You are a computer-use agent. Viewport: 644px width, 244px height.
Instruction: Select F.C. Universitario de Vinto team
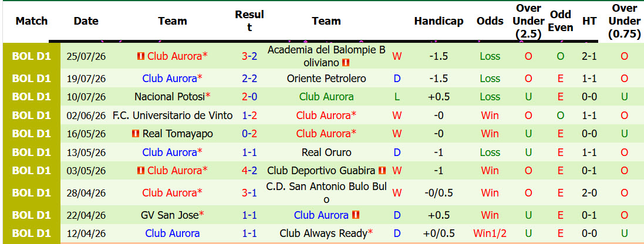tap(173, 116)
